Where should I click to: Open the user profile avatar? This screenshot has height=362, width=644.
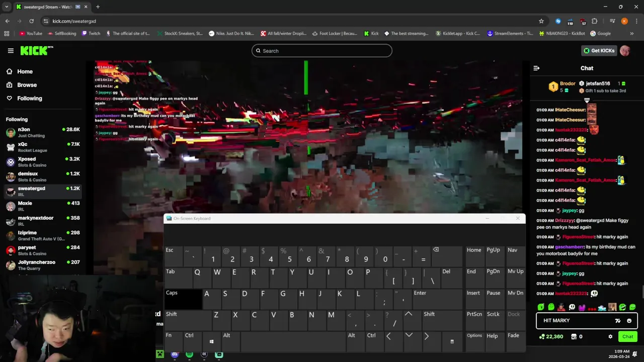click(625, 51)
